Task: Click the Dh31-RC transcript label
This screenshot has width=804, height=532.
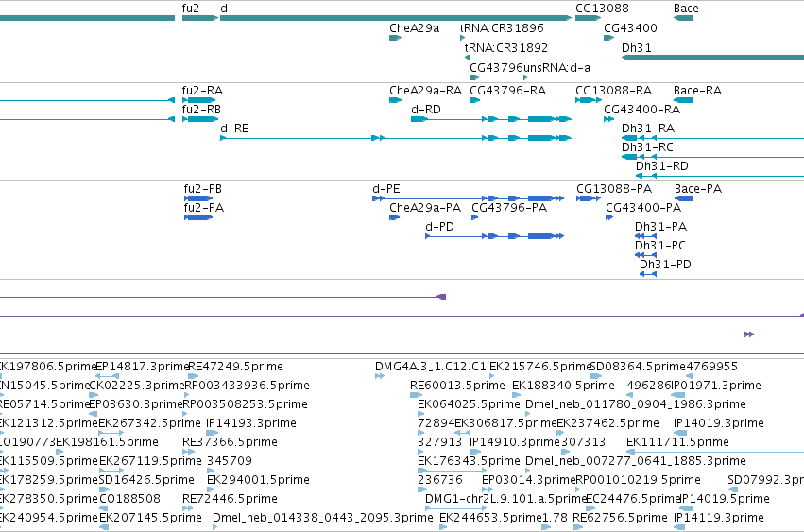Action: pyautogui.click(x=647, y=147)
